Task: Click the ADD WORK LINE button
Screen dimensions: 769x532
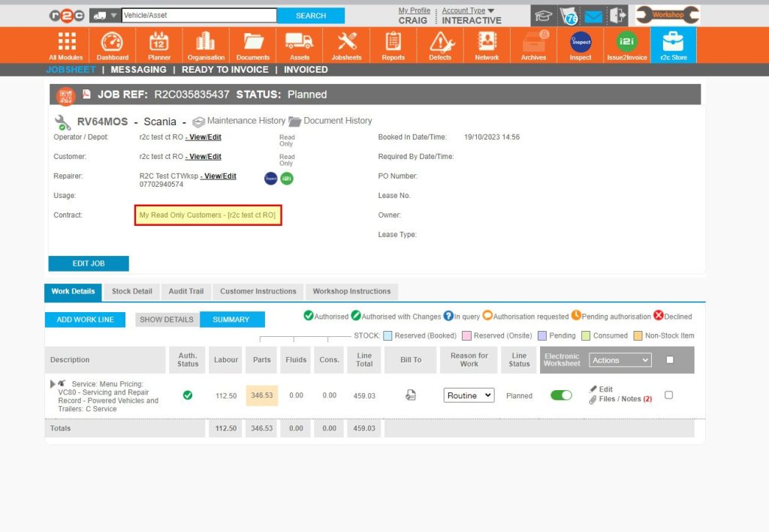Action: click(x=86, y=320)
